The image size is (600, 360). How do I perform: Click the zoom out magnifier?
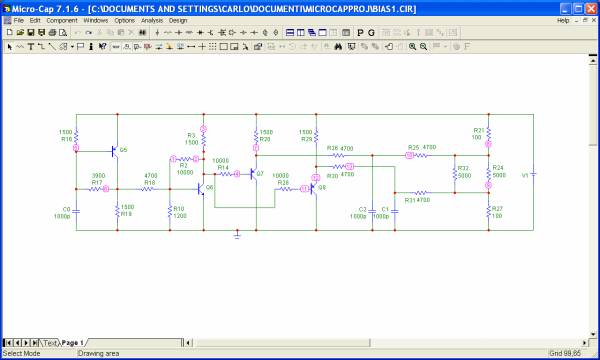click(423, 47)
